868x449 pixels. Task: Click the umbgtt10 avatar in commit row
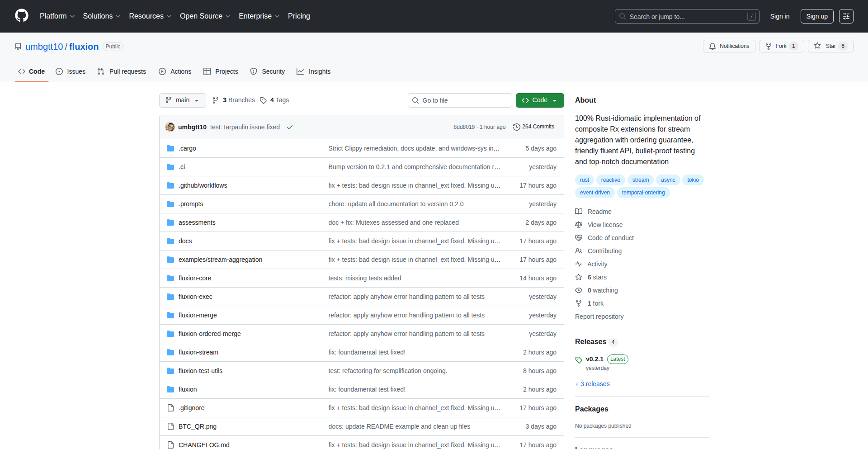(x=170, y=127)
